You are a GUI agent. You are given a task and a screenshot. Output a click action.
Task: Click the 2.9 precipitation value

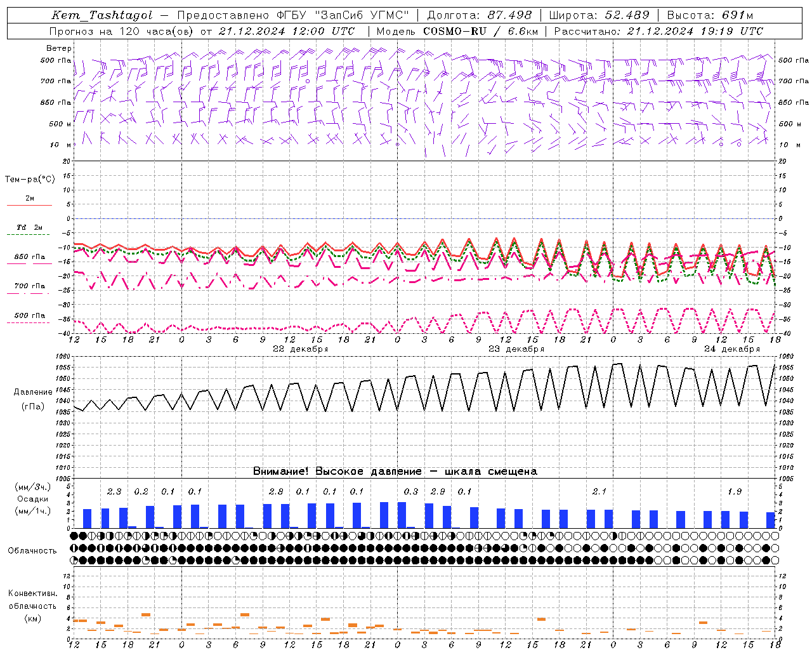tap(438, 492)
